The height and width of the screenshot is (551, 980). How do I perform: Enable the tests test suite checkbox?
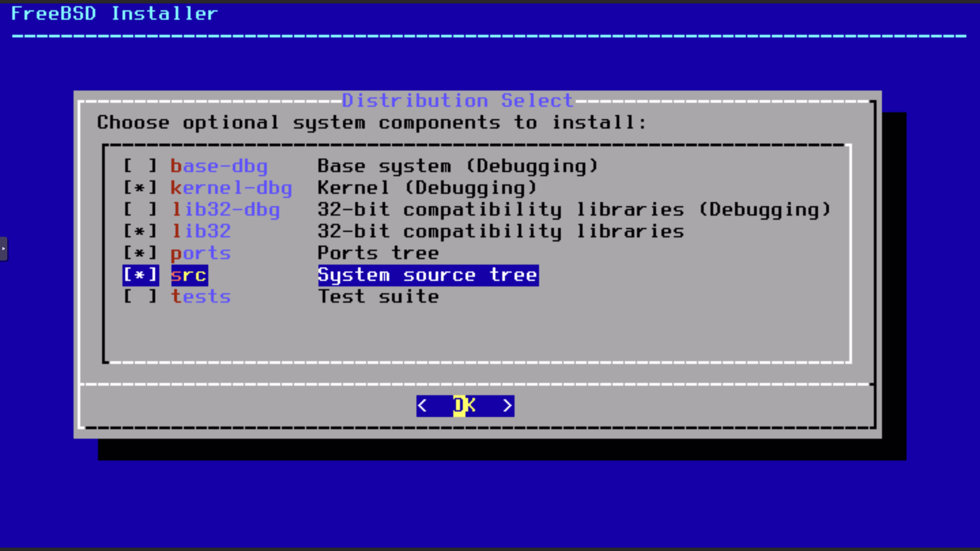140,297
